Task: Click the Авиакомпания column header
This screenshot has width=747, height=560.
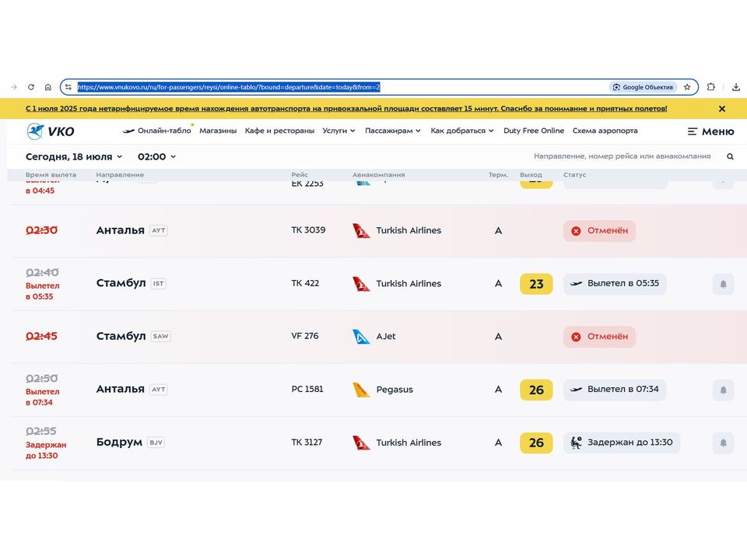Action: pos(379,175)
